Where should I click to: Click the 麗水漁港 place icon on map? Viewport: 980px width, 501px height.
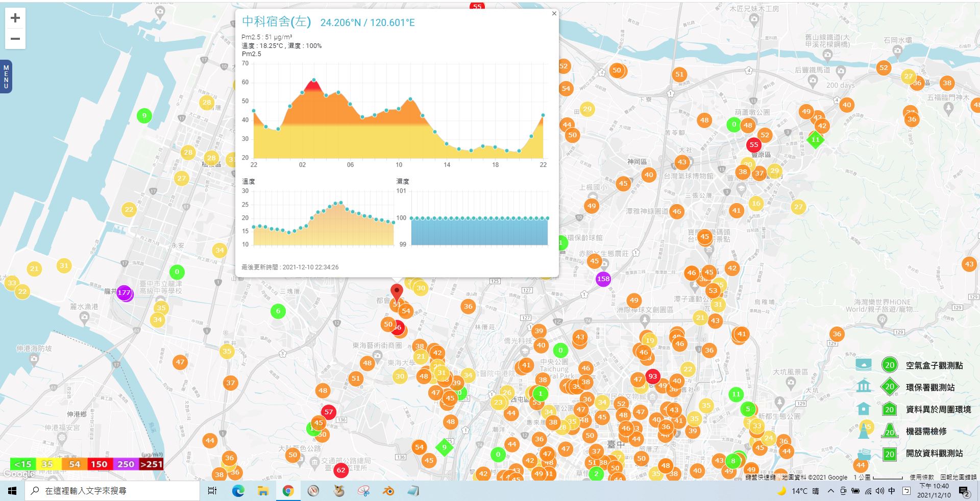coord(84,317)
